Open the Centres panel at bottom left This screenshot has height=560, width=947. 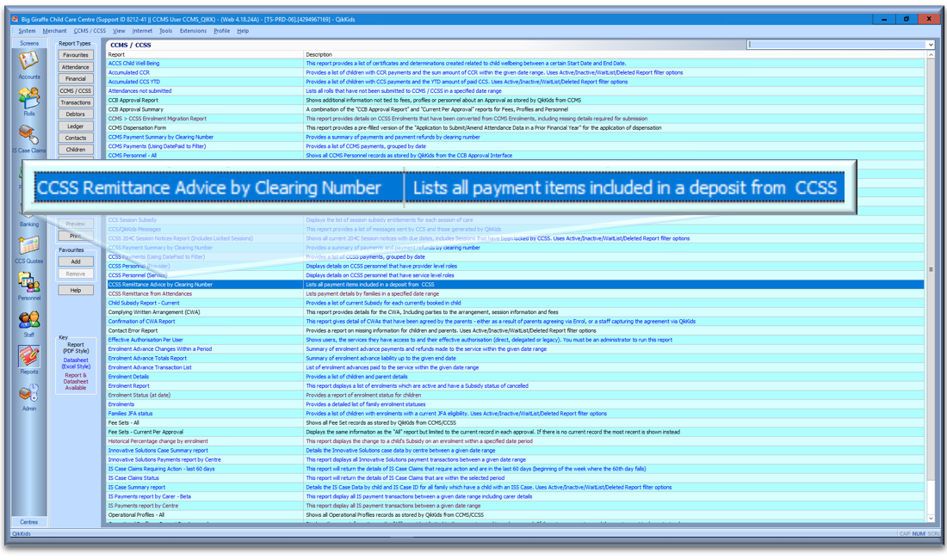(29, 522)
